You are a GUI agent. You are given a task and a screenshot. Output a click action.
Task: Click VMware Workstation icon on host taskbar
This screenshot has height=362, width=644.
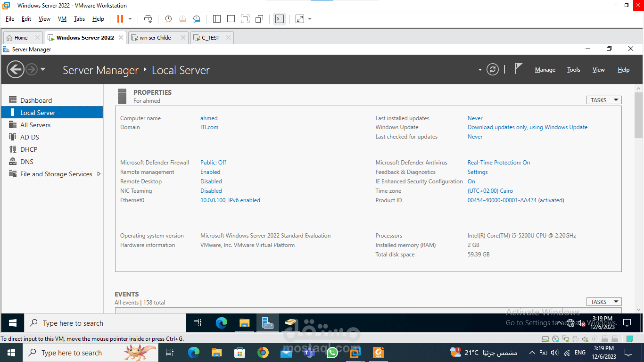tap(355, 353)
